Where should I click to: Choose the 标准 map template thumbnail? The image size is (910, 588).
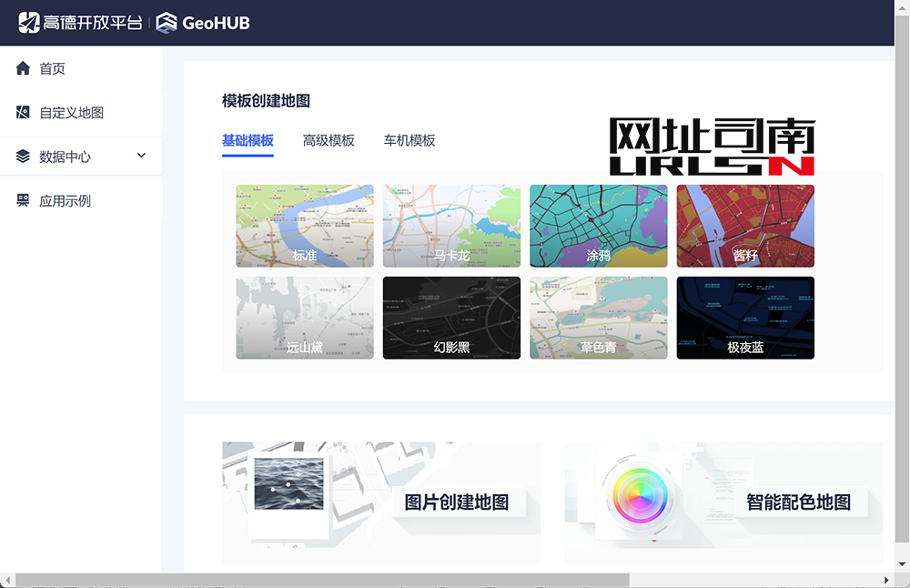304,226
